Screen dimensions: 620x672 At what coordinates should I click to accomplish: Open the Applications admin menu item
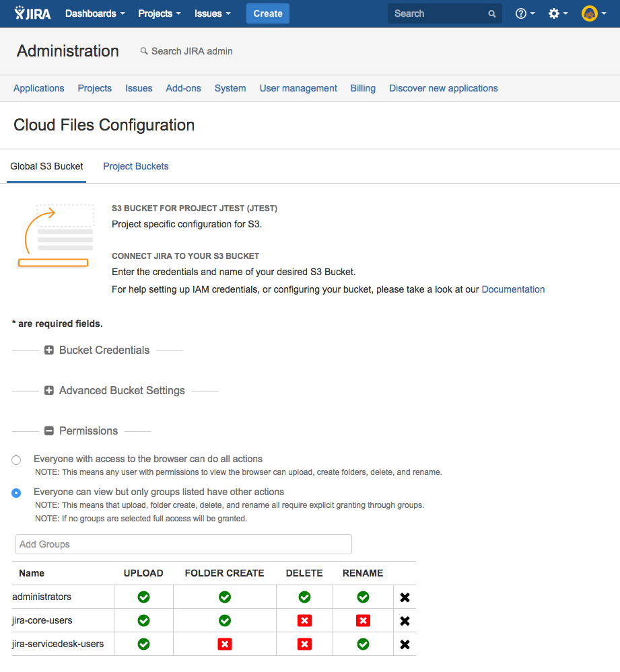[x=38, y=88]
